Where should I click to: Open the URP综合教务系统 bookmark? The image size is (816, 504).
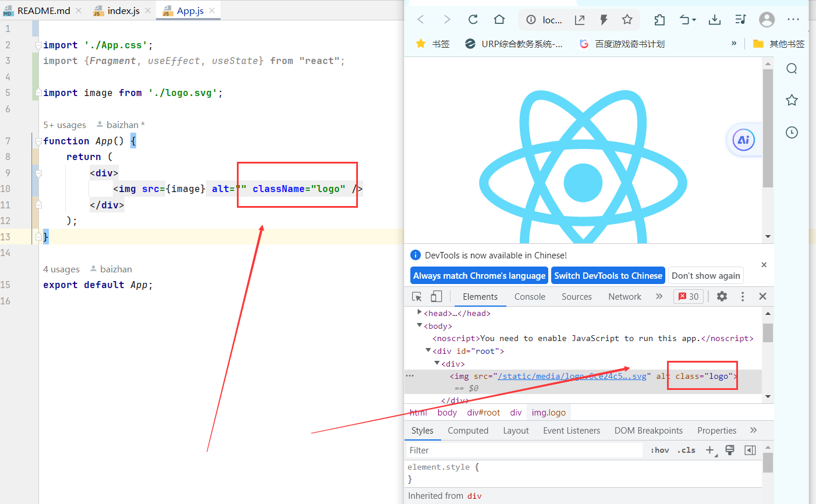point(514,44)
